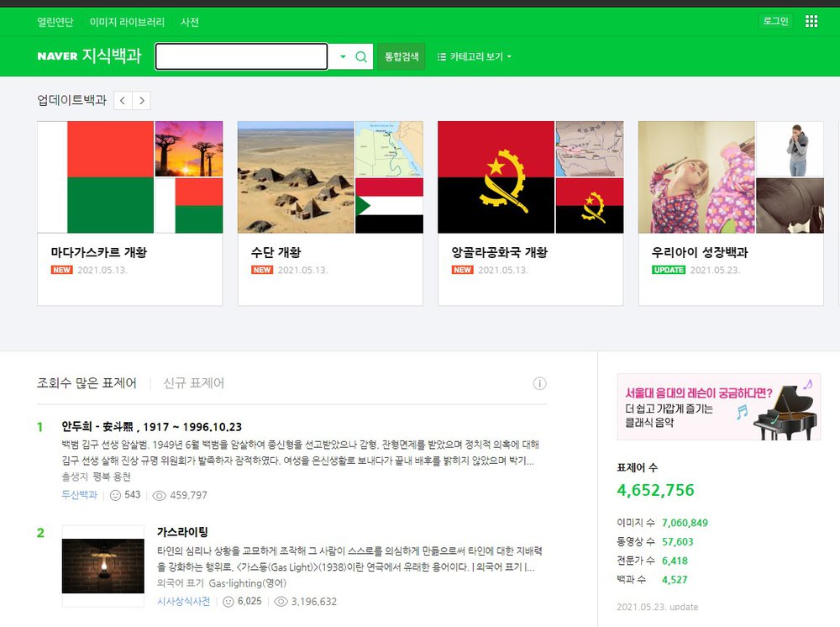Click the Sudan flag thumbnail
Screen dimensions: 840x627
[x=389, y=206]
